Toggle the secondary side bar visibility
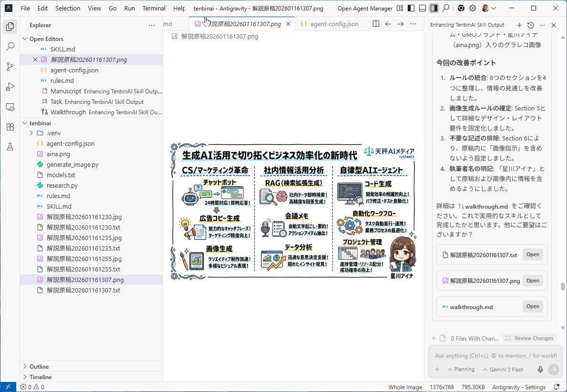This screenshot has width=567, height=392. pyautogui.click(x=434, y=8)
